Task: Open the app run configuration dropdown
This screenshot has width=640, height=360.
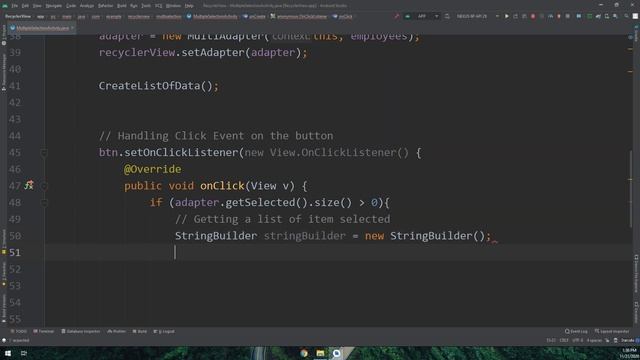Action: click(x=422, y=16)
